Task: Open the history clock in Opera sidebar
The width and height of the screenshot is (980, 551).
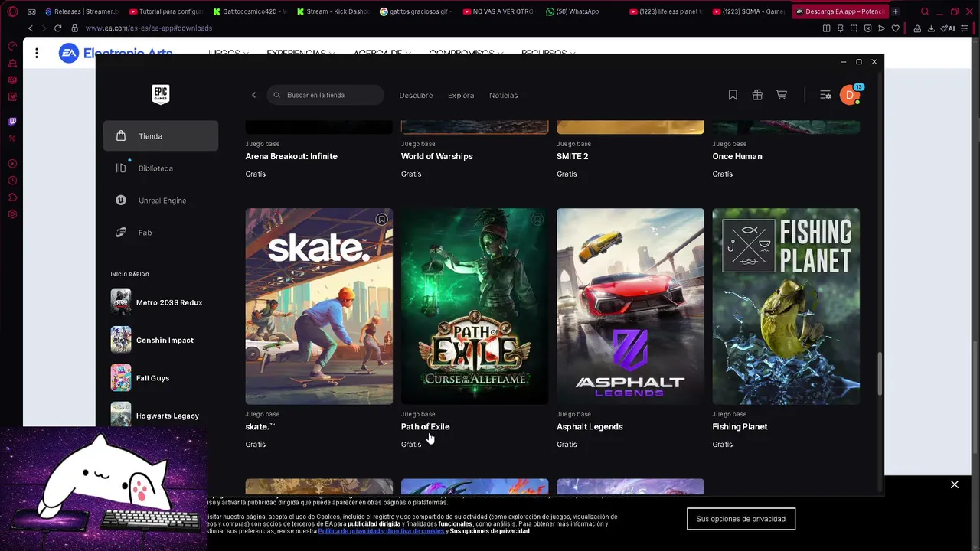Action: tap(12, 181)
